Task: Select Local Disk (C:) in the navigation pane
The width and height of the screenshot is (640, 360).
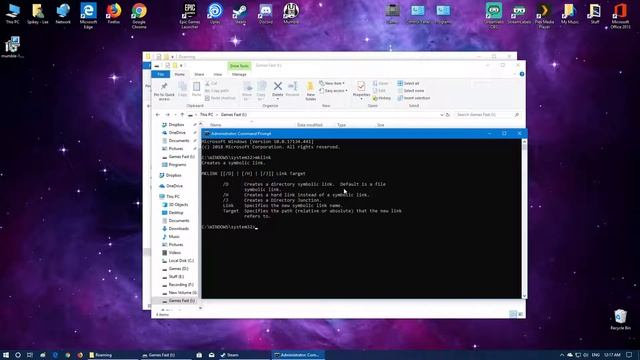Action: coord(178,260)
